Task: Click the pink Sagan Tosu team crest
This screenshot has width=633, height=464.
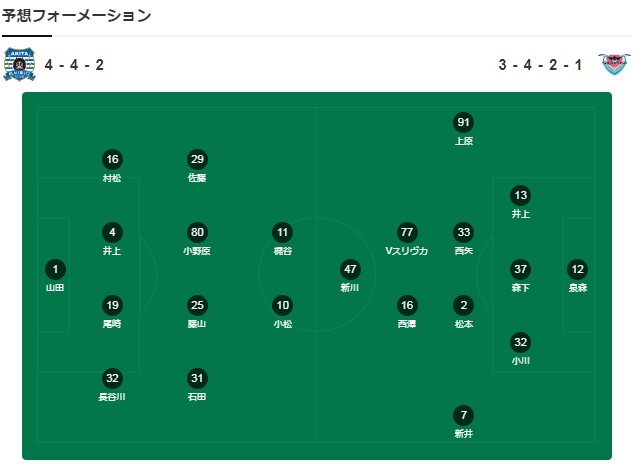Action: point(614,64)
